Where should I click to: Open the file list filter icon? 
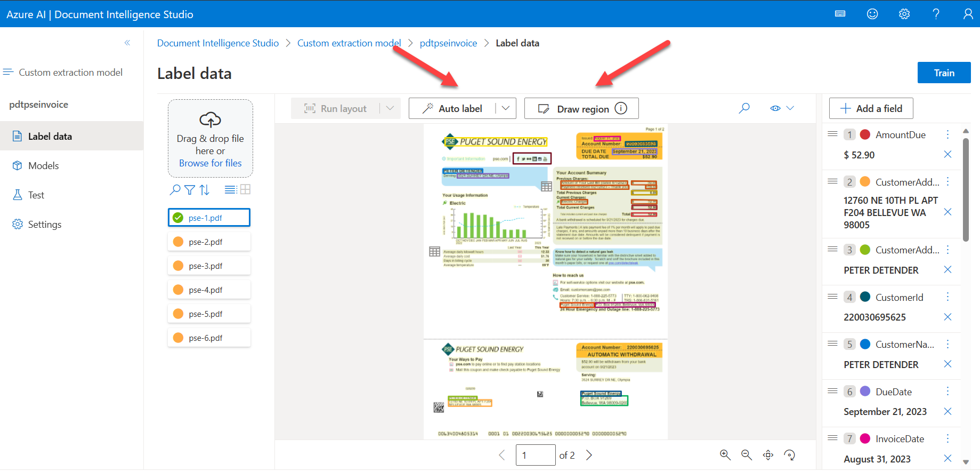pos(190,189)
